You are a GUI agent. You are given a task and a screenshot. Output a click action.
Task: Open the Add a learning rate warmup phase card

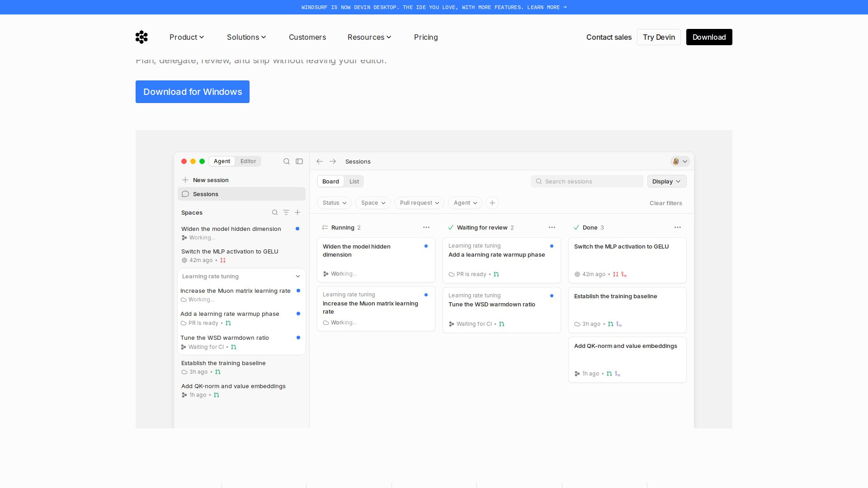coord(502,260)
